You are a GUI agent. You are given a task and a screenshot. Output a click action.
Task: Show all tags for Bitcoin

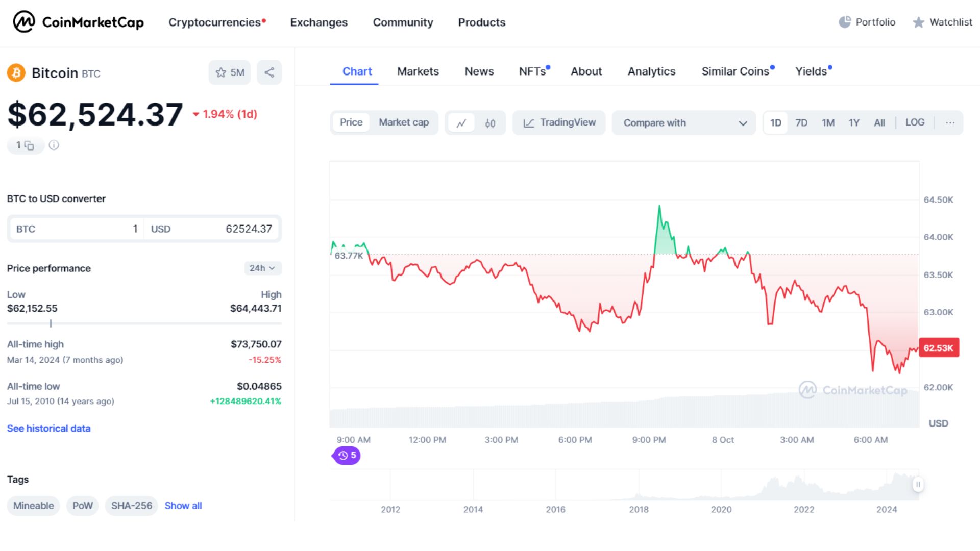click(x=183, y=506)
